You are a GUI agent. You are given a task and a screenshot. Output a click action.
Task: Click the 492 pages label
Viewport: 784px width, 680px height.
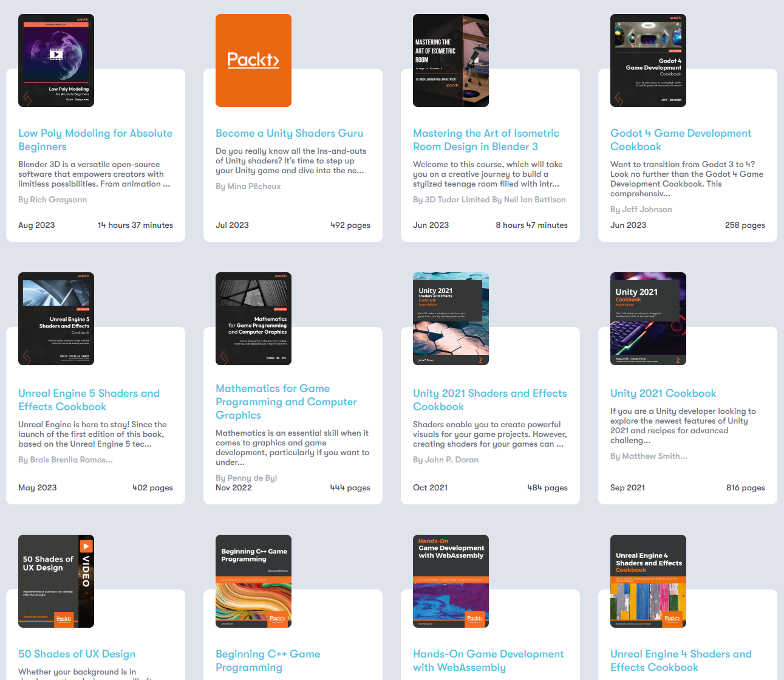point(350,225)
